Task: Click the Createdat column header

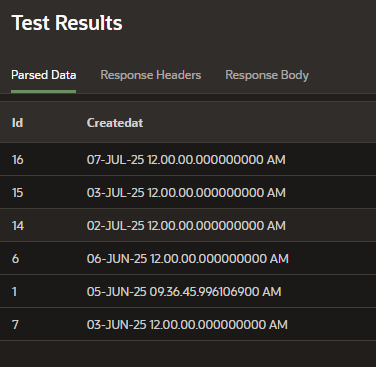Action: tap(115, 123)
